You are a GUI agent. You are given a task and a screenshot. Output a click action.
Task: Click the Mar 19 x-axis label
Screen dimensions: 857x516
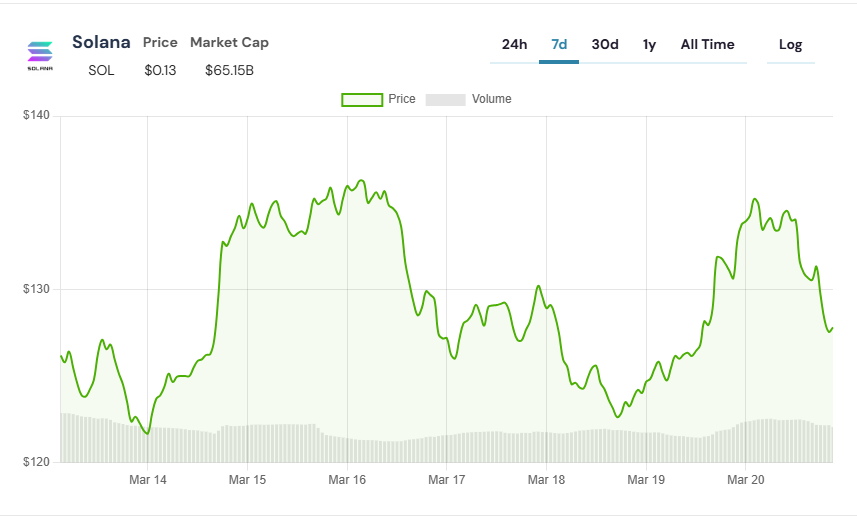pos(646,480)
